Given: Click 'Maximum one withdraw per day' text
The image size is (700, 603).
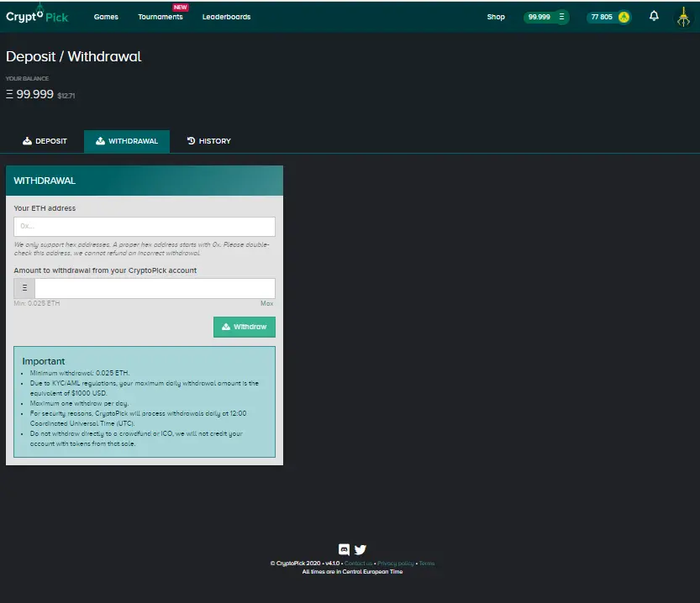Looking at the screenshot, I should pyautogui.click(x=79, y=403).
